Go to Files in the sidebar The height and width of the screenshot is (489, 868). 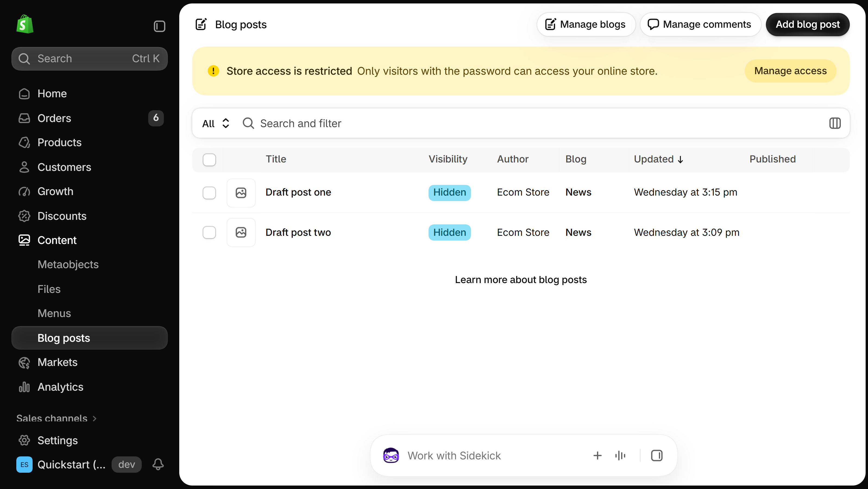click(49, 289)
